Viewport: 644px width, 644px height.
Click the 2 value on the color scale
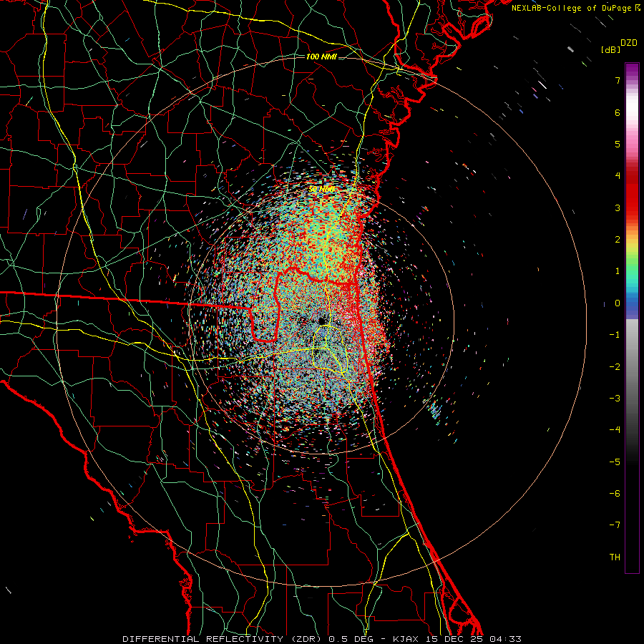pos(618,240)
